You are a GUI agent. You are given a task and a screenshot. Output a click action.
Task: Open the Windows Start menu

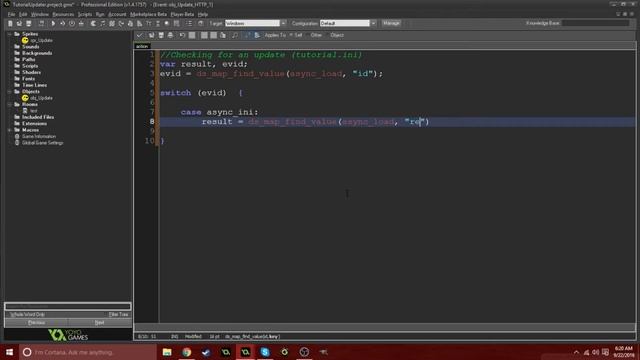click(9, 352)
